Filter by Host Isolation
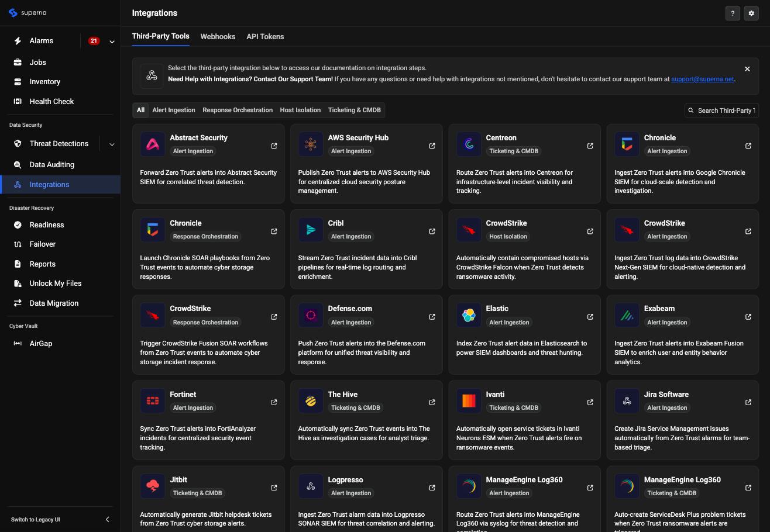The image size is (770, 532). point(300,110)
